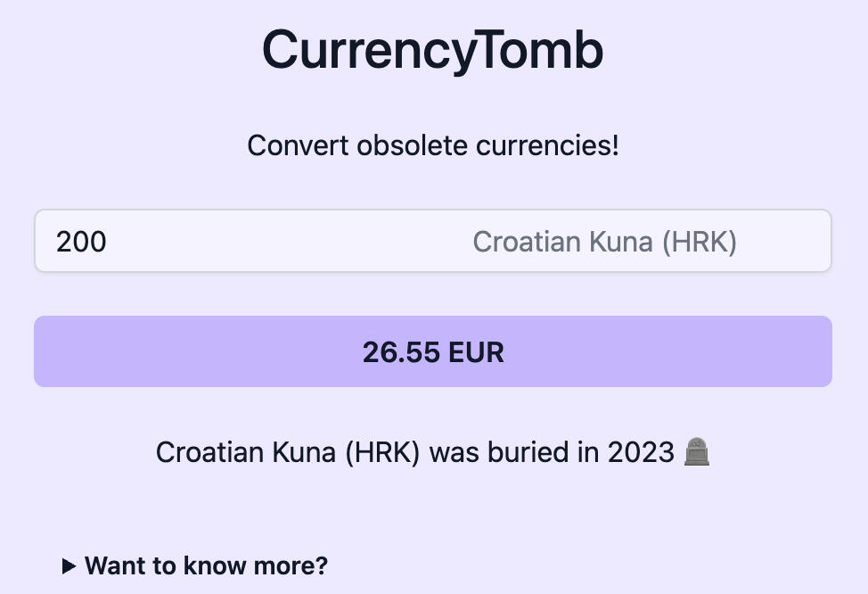Click the 'Want to know more?' label text

(206, 565)
